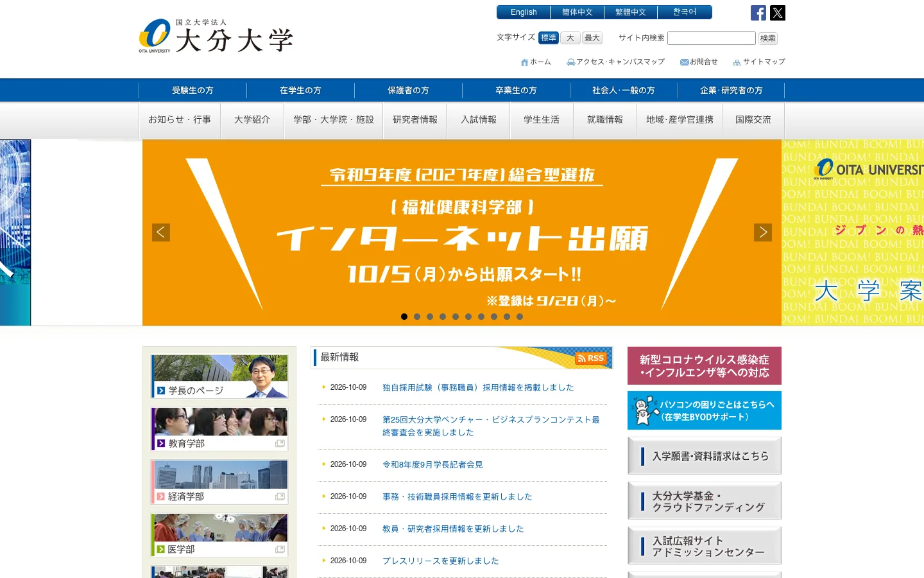Viewport: 924px width, 578px height.
Task: Click 入試広報サイト アドミッションセンター button
Action: (705, 546)
